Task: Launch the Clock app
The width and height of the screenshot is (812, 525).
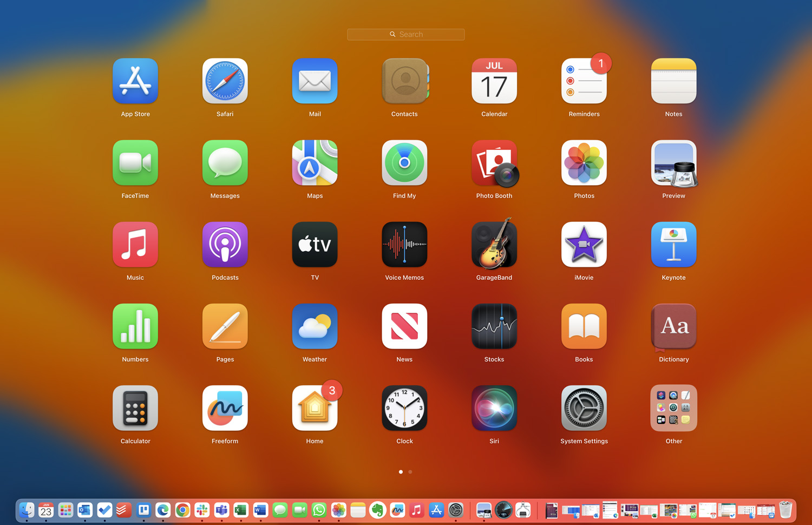Action: (x=404, y=408)
